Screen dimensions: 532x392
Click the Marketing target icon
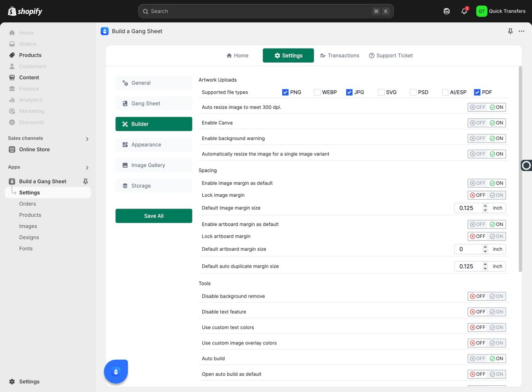click(x=12, y=111)
